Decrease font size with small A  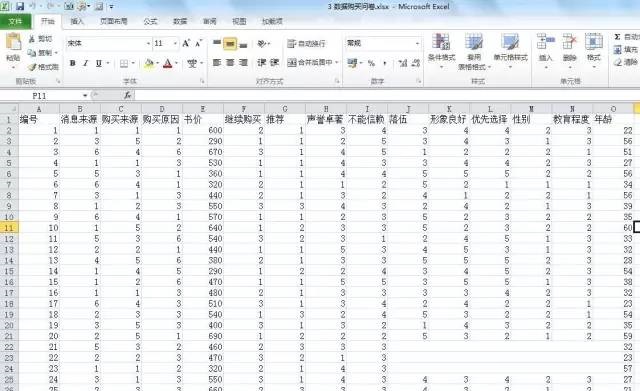pyautogui.click(x=199, y=43)
